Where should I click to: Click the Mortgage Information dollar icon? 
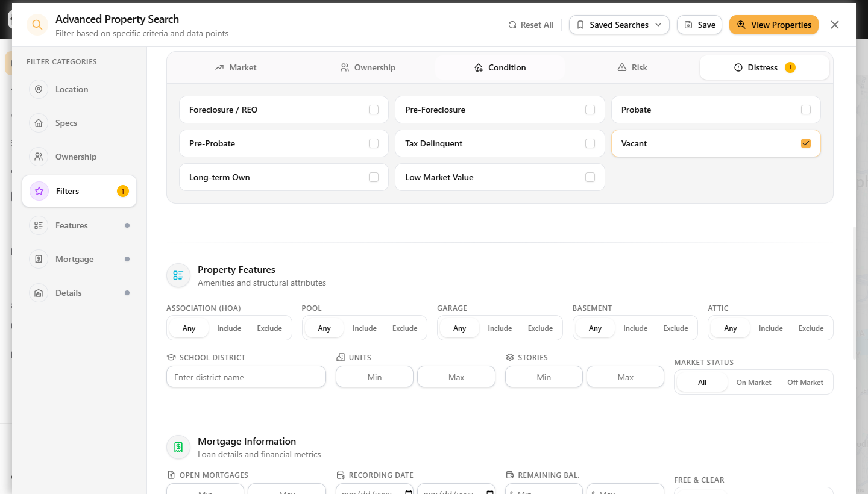178,447
